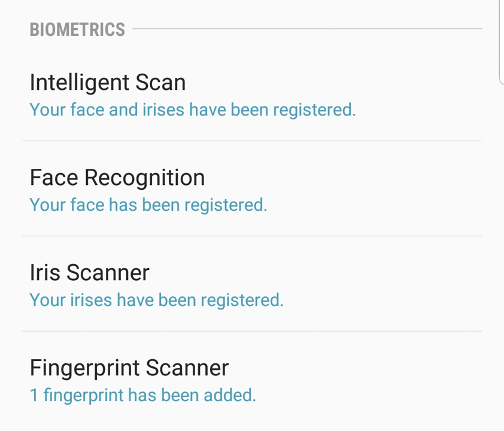504x431 pixels.
Task: Open the Fingerprint Scanner option
Action: tap(252, 381)
